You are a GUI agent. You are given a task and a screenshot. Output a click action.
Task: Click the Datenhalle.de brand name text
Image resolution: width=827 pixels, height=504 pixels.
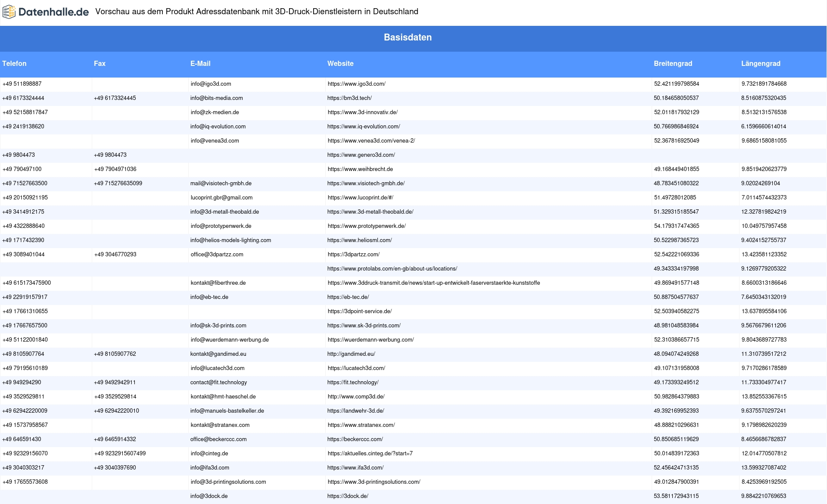(53, 12)
